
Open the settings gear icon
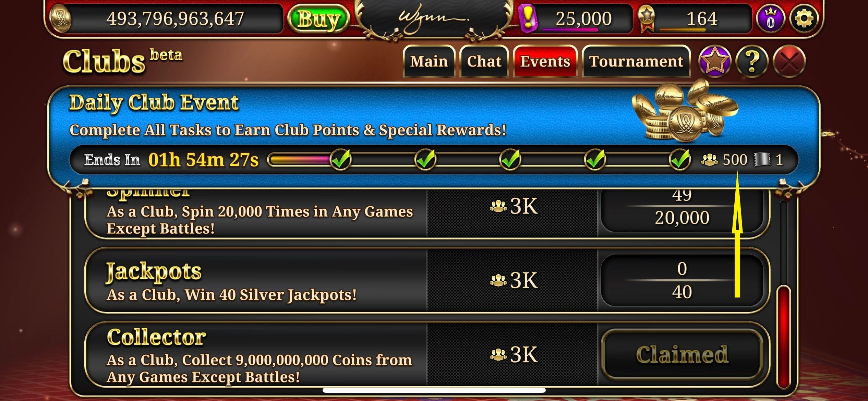tap(804, 19)
